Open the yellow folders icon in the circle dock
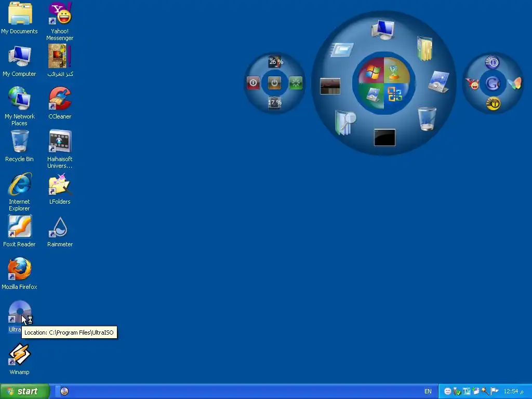Image resolution: width=532 pixels, height=399 pixels. coord(424,48)
